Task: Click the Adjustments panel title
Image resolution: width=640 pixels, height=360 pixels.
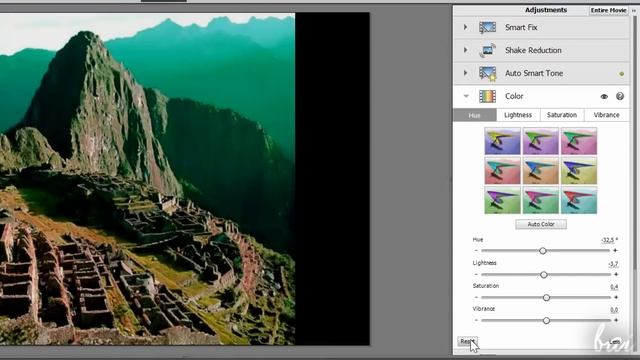Action: coord(546,10)
